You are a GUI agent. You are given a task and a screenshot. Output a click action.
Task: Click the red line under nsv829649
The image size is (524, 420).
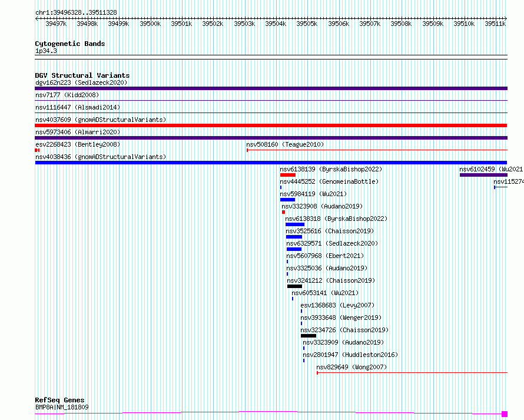click(x=412, y=372)
